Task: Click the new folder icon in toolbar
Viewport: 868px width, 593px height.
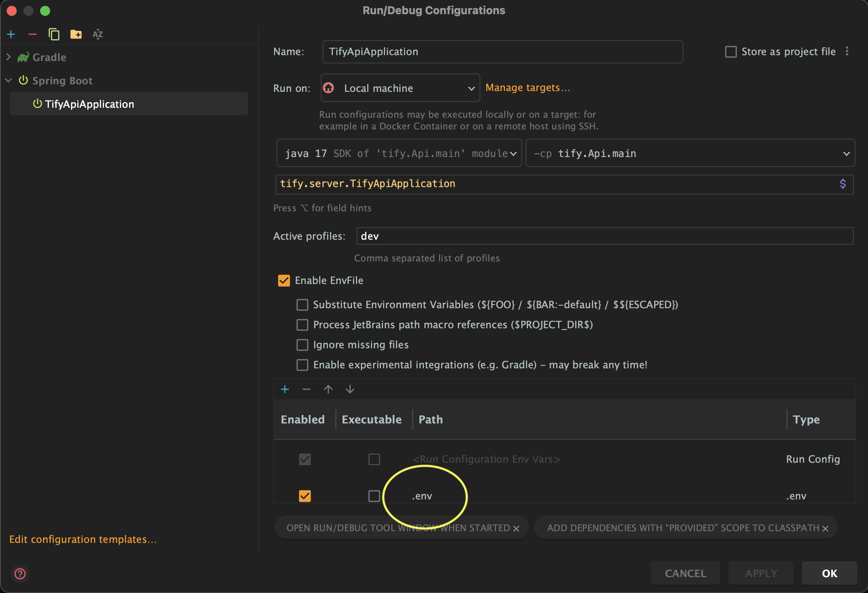Action: pyautogui.click(x=76, y=34)
